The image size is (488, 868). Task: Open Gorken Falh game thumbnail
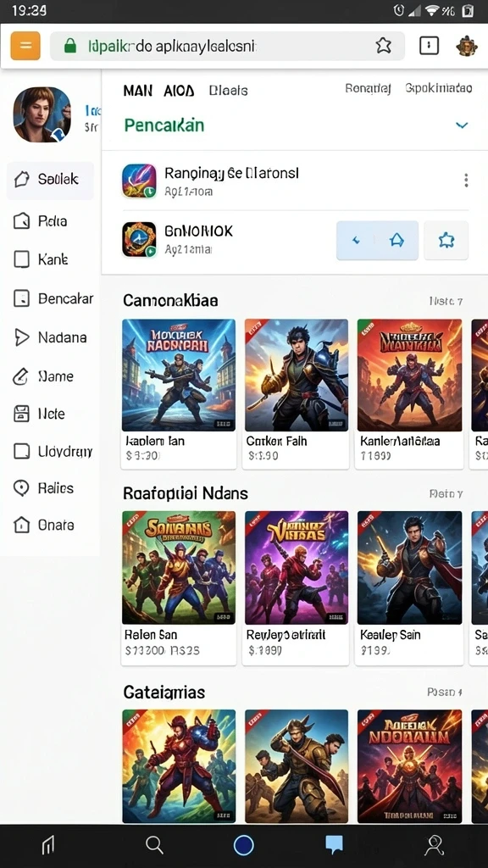pyautogui.click(x=297, y=375)
